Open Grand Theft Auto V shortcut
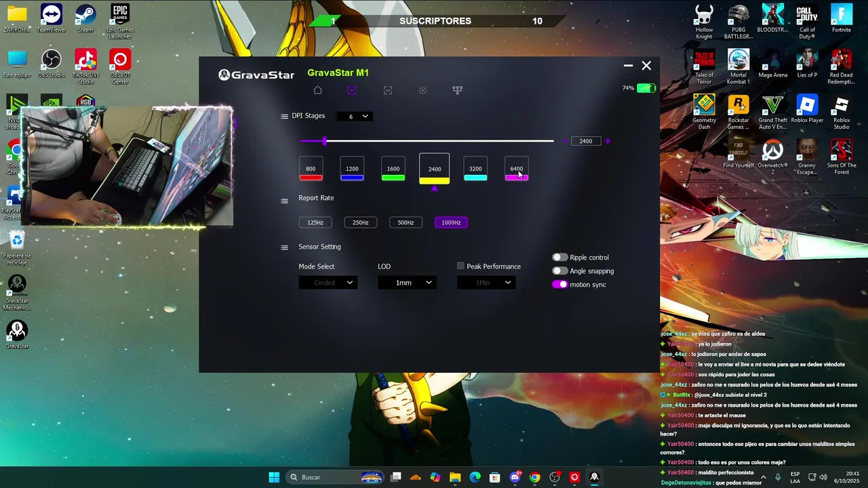 [772, 112]
